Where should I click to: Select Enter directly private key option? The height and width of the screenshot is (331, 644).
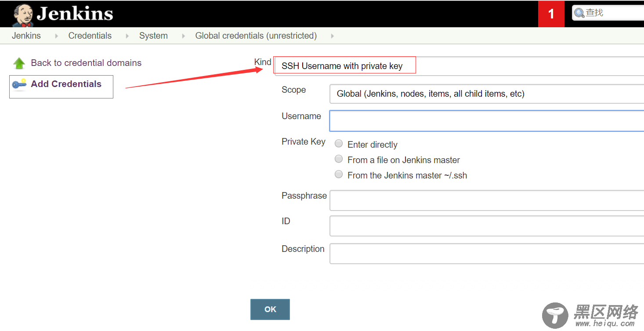[339, 144]
